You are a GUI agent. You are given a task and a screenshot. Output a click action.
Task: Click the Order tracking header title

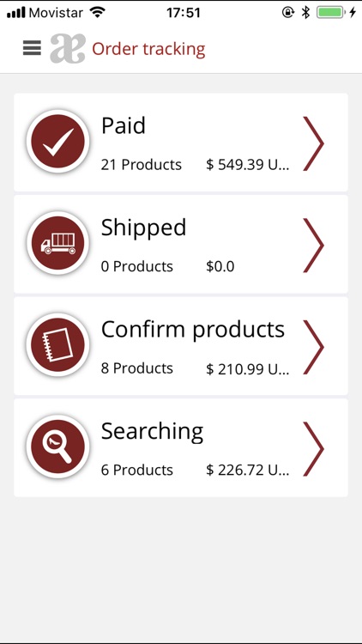tap(148, 49)
